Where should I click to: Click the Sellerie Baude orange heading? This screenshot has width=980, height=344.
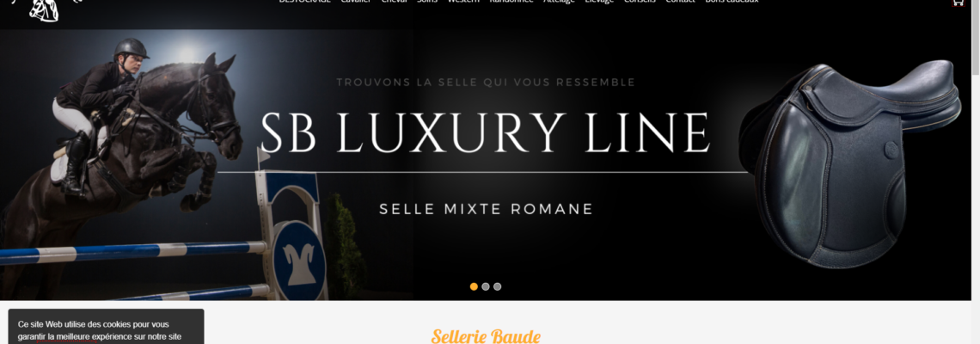486,336
